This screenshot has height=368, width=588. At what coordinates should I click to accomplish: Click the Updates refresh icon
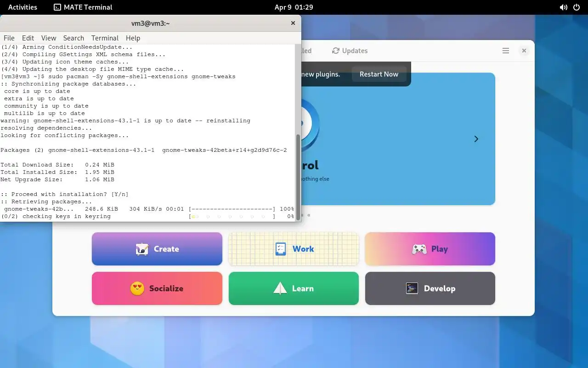click(336, 51)
